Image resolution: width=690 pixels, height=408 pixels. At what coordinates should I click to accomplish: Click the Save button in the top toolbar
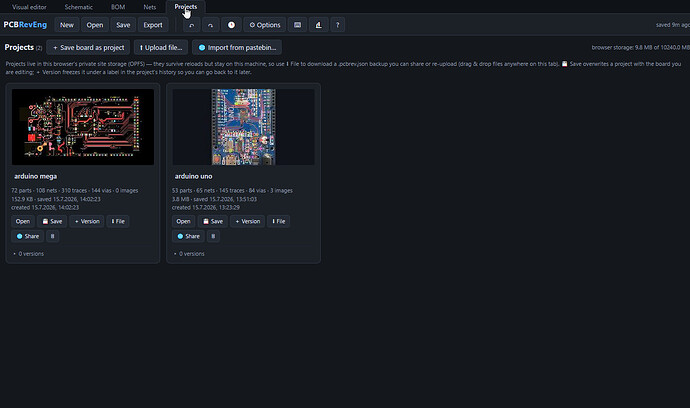pyautogui.click(x=123, y=25)
